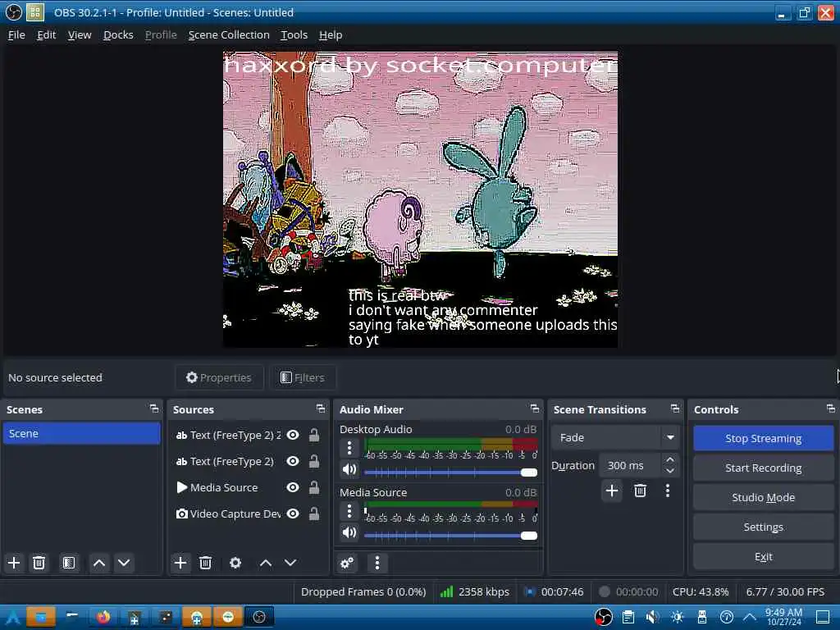
Task: Open transition properties three-dot menu
Action: point(668,491)
